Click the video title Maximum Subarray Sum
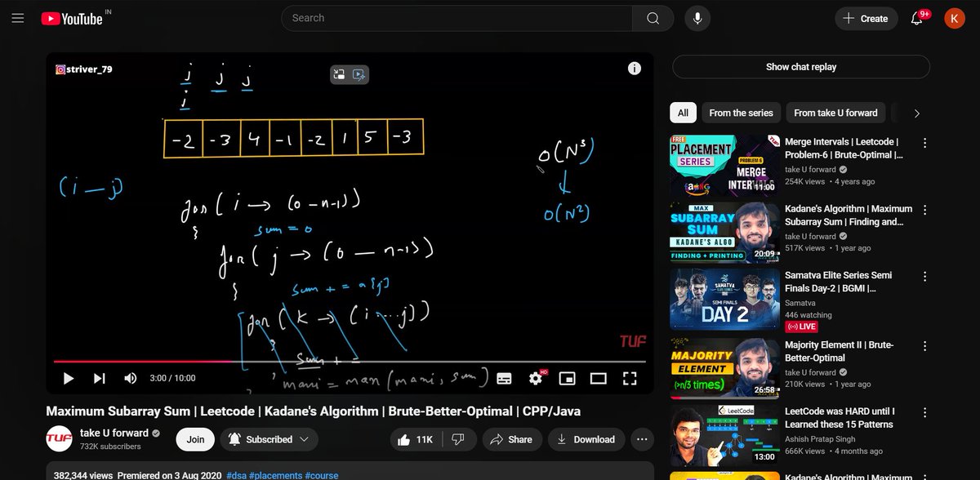This screenshot has height=480, width=980. point(314,411)
